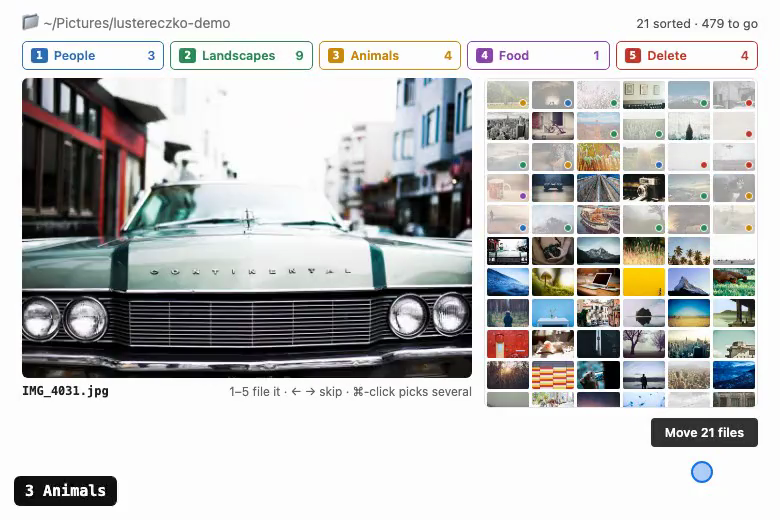This screenshot has width=780, height=520.
Task: Select the dark car on road thumbnail
Action: pyautogui.click(x=553, y=188)
